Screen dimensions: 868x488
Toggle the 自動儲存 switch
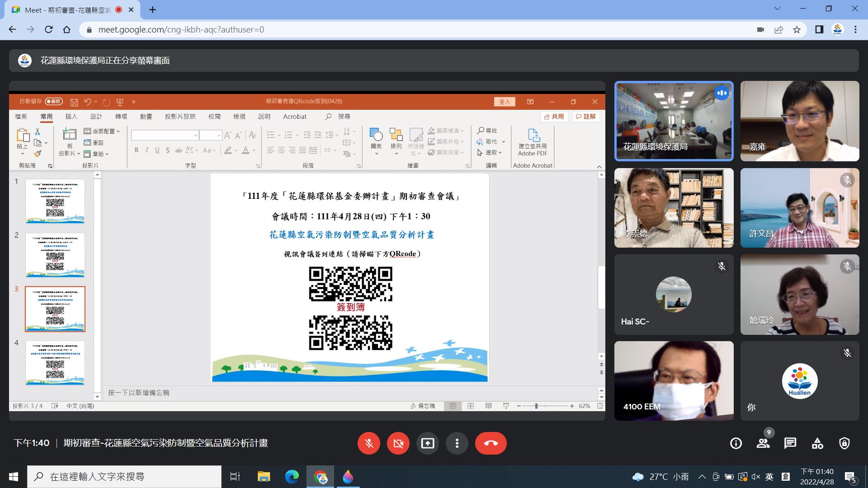click(x=53, y=102)
